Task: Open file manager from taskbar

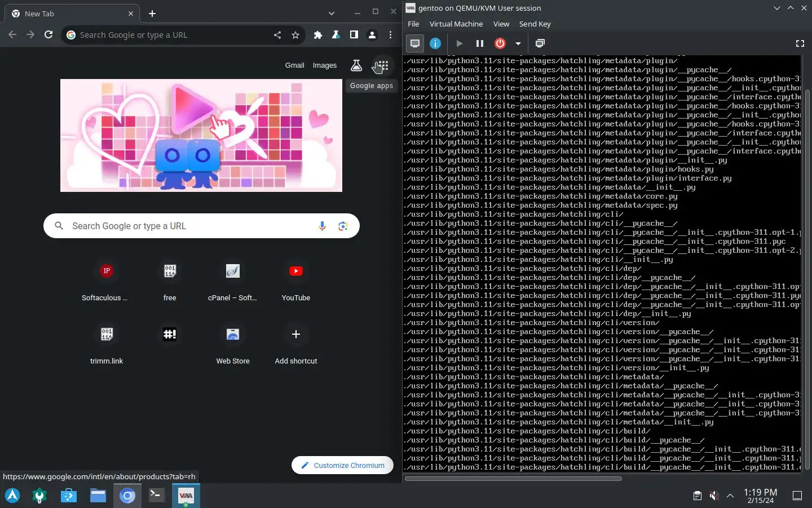Action: [98, 496]
